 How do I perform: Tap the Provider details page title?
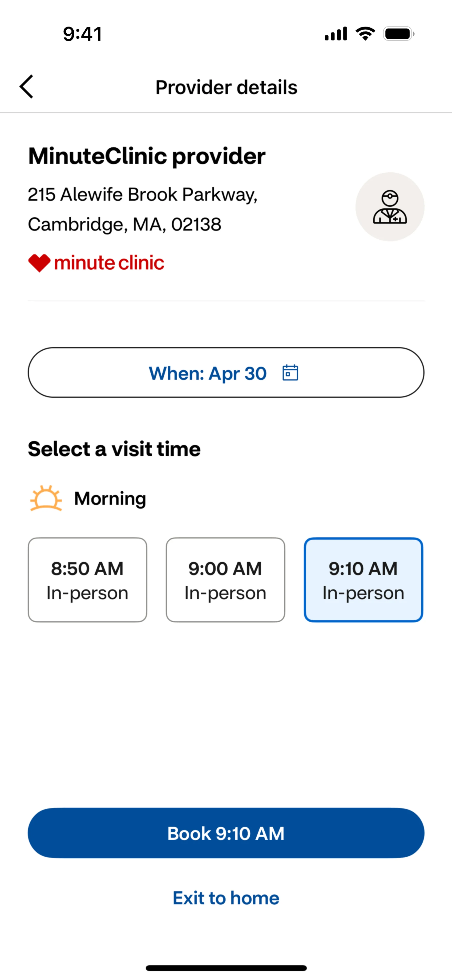pyautogui.click(x=226, y=88)
